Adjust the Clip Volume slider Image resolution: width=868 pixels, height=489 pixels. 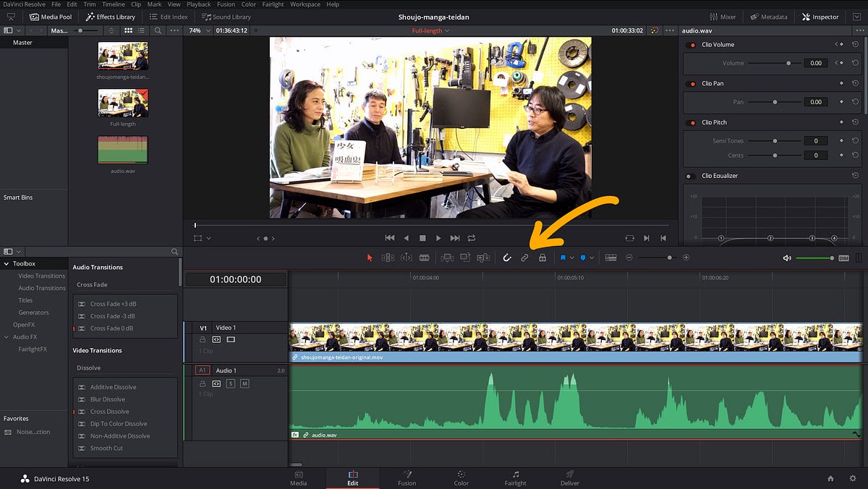tap(773, 63)
